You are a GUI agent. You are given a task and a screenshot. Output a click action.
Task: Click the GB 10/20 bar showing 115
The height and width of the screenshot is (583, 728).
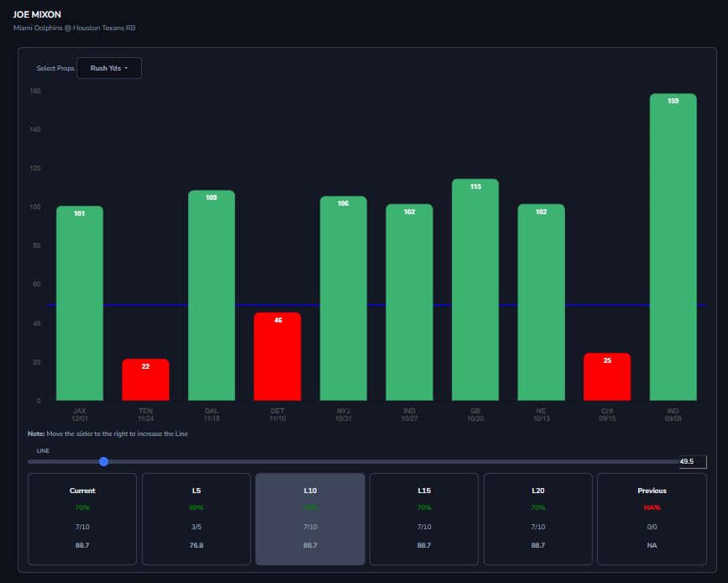tap(475, 290)
